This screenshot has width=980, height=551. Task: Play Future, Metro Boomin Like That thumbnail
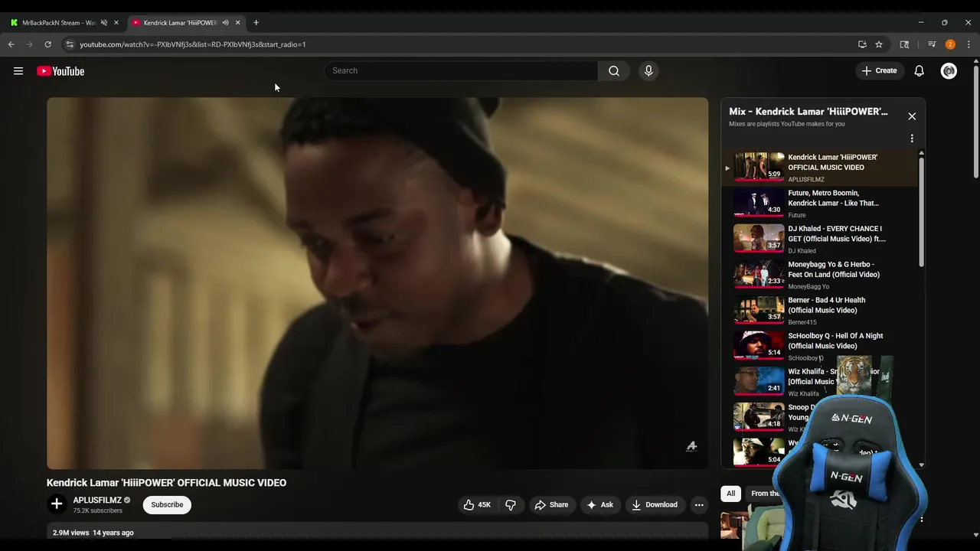coord(759,203)
